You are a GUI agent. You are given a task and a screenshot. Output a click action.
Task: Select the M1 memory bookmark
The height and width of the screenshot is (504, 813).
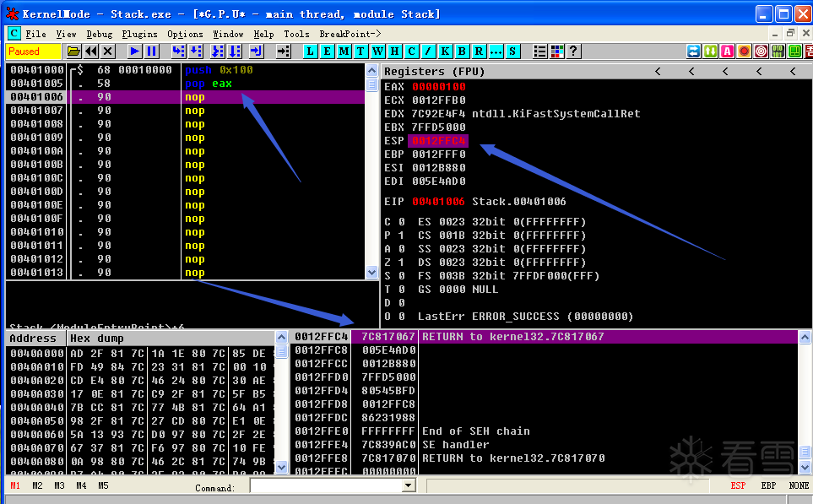coord(15,486)
